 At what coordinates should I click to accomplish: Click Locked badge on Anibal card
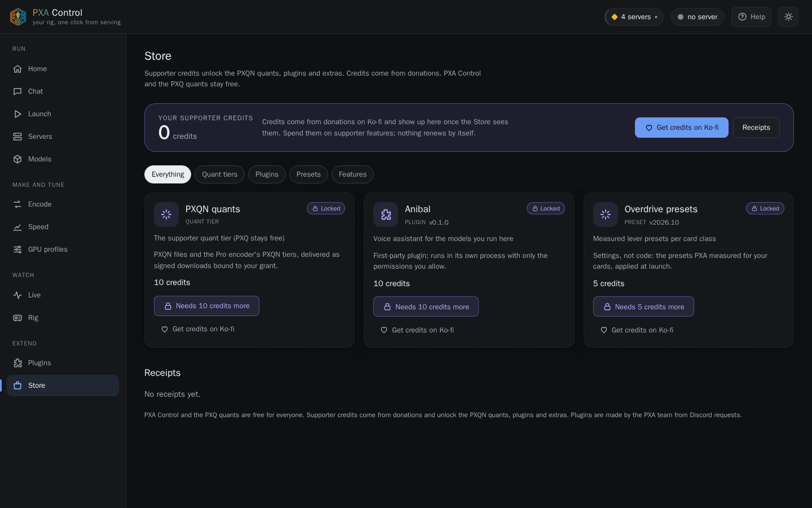[546, 208]
